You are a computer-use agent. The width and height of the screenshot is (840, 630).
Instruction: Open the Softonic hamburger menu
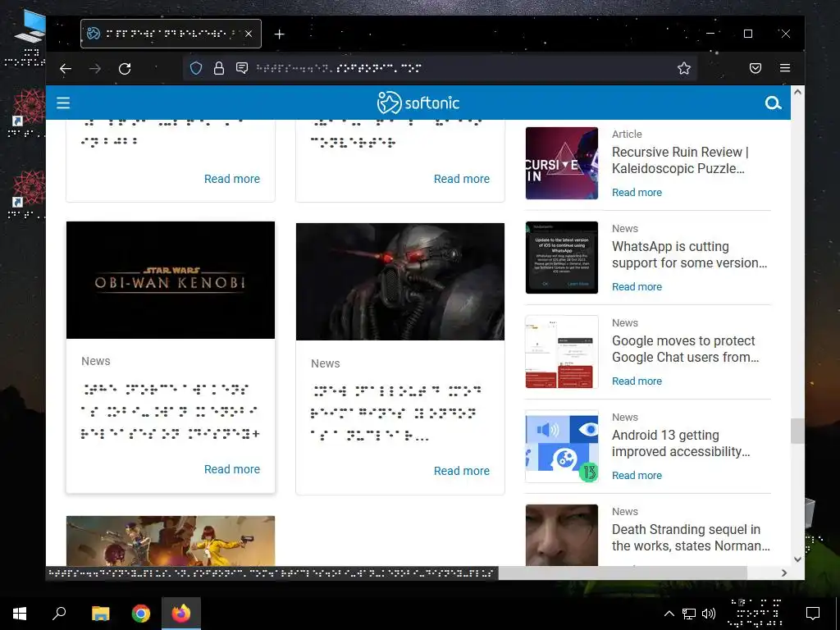pos(63,103)
